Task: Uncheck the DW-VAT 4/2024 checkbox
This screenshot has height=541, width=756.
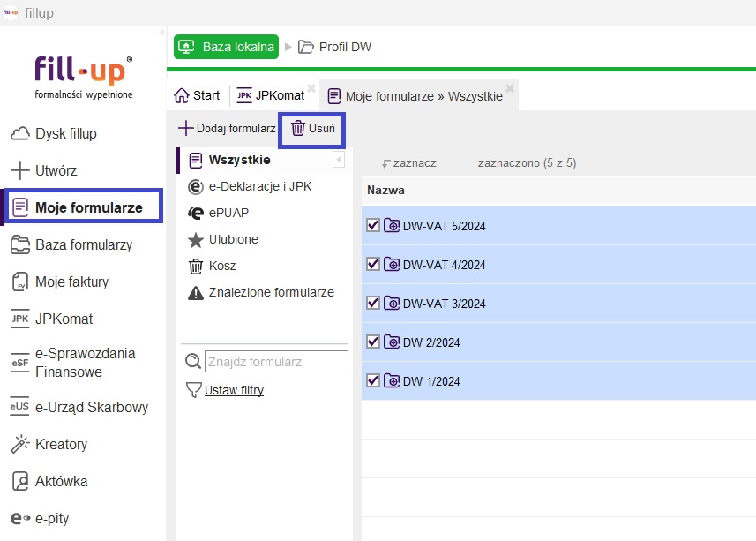Action: (372, 264)
